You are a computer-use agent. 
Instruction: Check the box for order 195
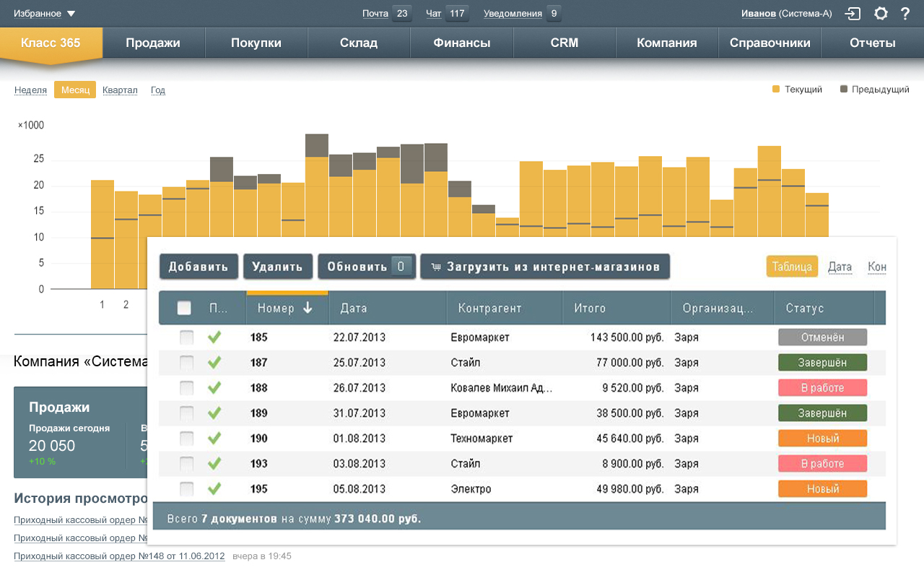187,489
